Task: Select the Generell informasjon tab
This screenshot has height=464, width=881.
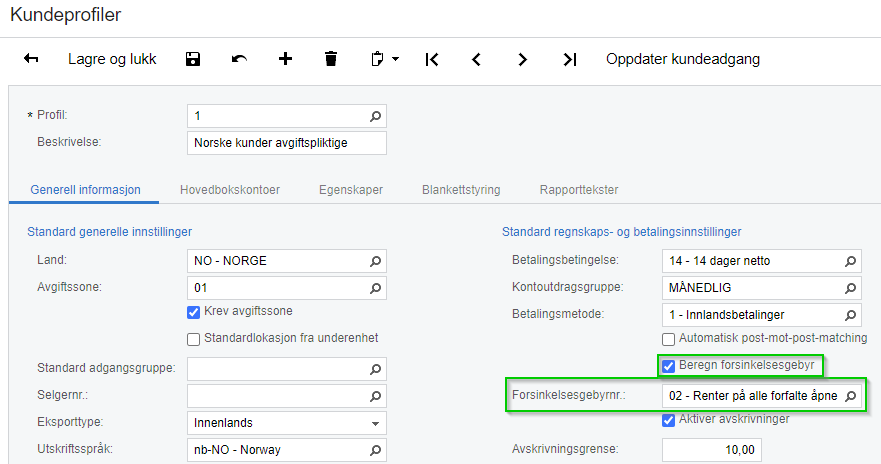Action: (85, 190)
